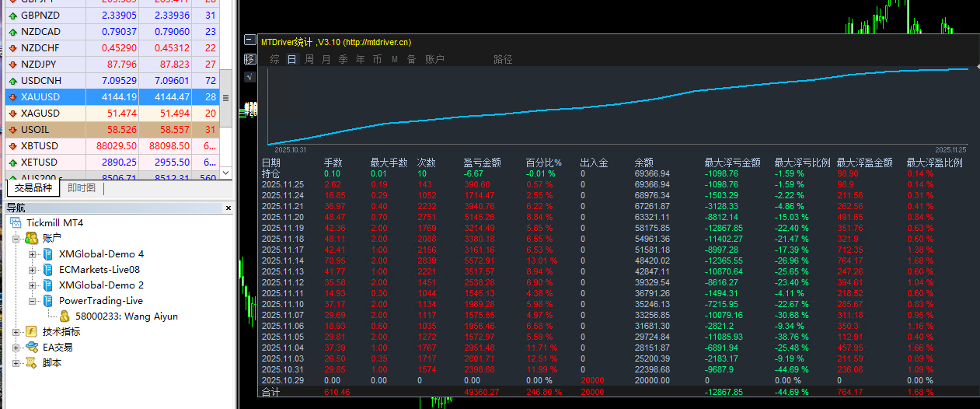Click the NZDJPY down-arrow symbol icon
This screenshot has height=409, width=980.
tap(12, 65)
